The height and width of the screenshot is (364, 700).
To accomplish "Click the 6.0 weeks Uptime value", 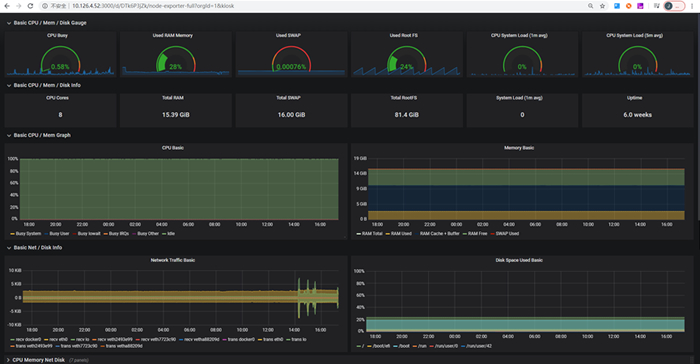I will (x=638, y=115).
